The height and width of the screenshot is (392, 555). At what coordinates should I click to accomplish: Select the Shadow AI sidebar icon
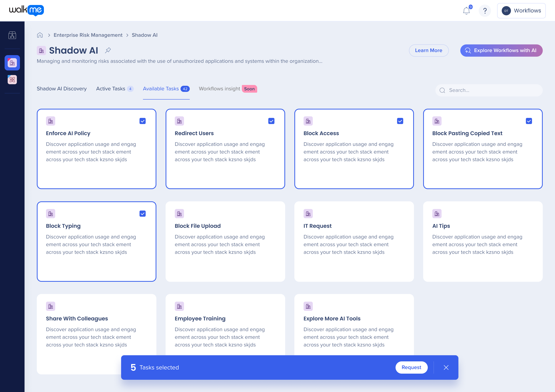[12, 63]
